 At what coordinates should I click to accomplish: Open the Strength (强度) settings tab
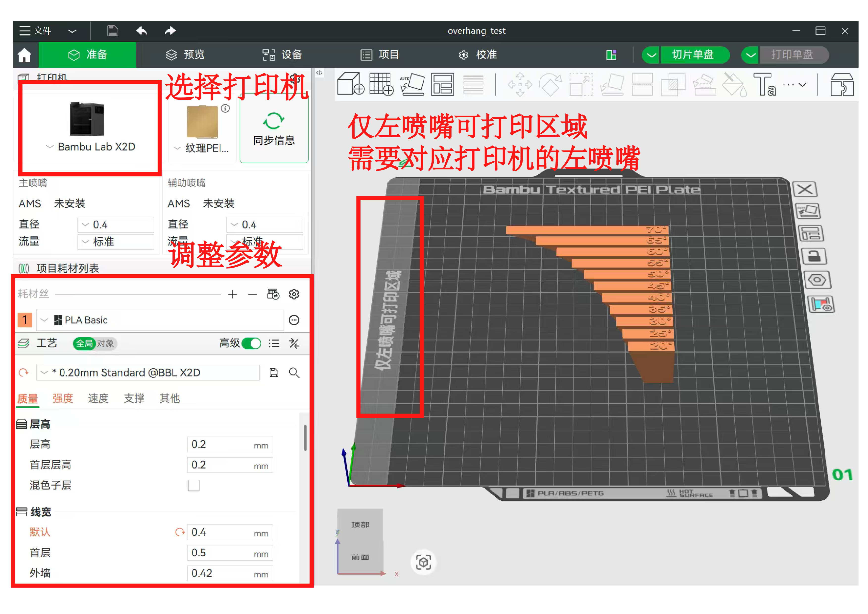(62, 398)
